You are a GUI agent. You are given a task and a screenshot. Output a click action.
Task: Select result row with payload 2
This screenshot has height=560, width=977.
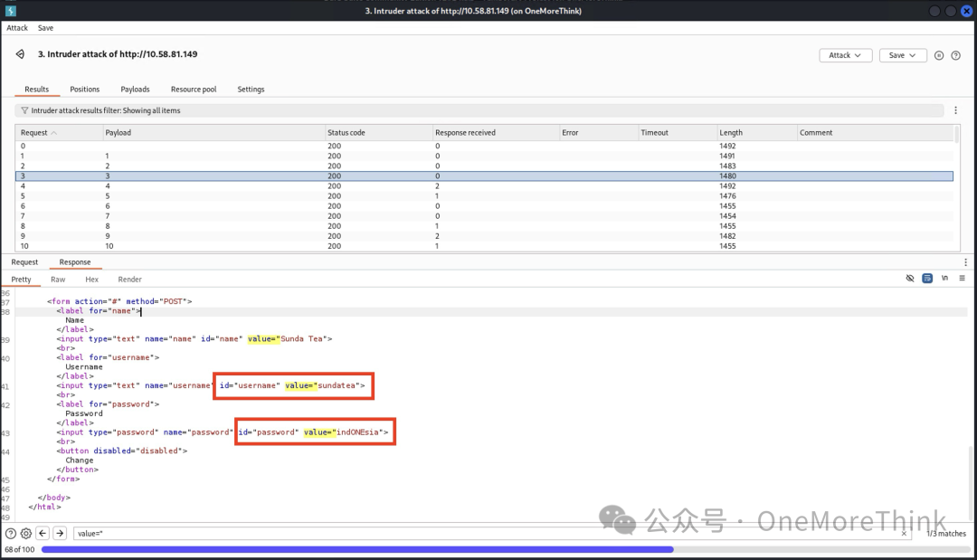point(484,166)
